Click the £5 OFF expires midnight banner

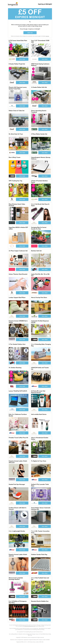click(x=30, y=14)
